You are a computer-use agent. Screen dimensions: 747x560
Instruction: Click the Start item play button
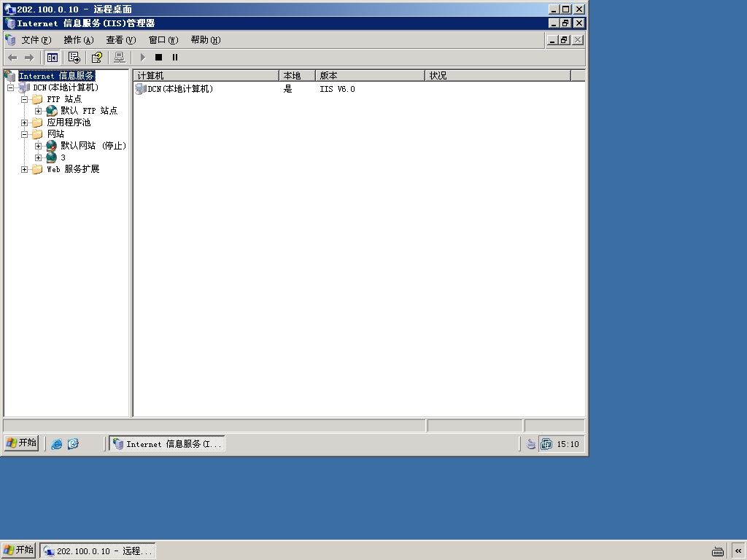click(x=142, y=58)
